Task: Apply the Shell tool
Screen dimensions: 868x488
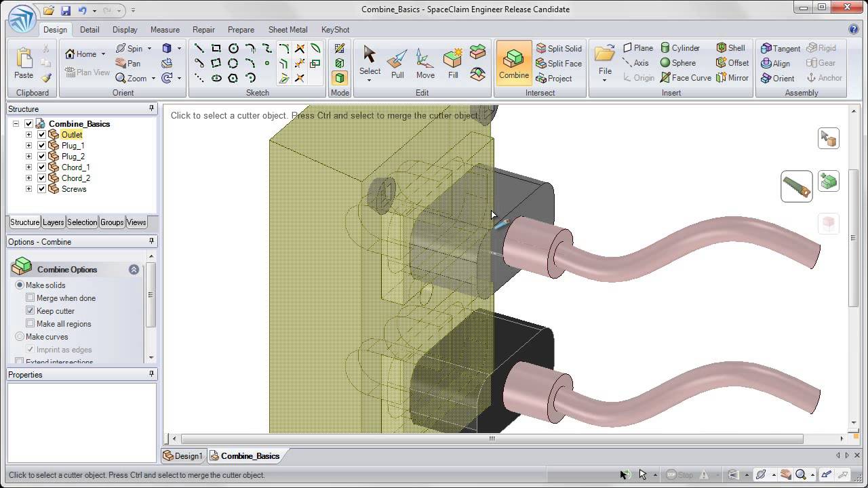Action: coord(731,48)
